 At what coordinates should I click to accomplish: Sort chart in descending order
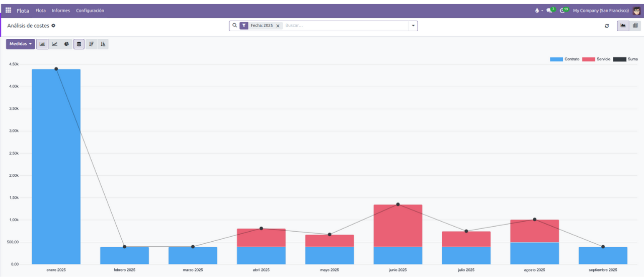click(x=91, y=44)
